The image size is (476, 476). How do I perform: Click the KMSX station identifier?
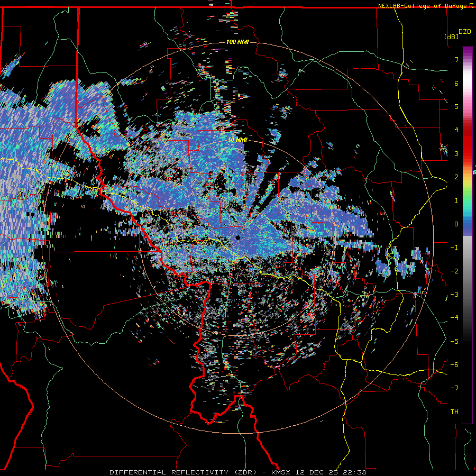[x=281, y=472]
